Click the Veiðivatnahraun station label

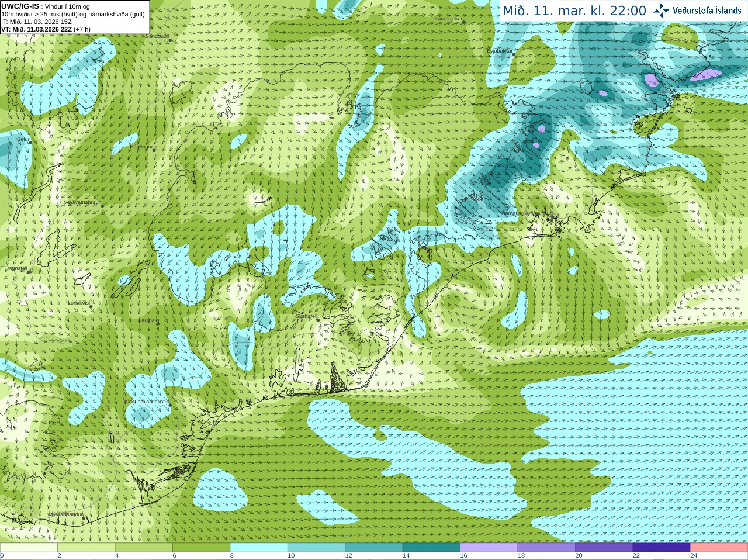(x=82, y=202)
